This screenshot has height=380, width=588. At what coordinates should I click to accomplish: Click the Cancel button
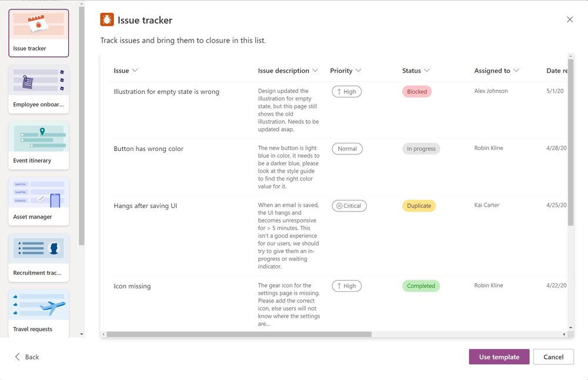pyautogui.click(x=553, y=357)
